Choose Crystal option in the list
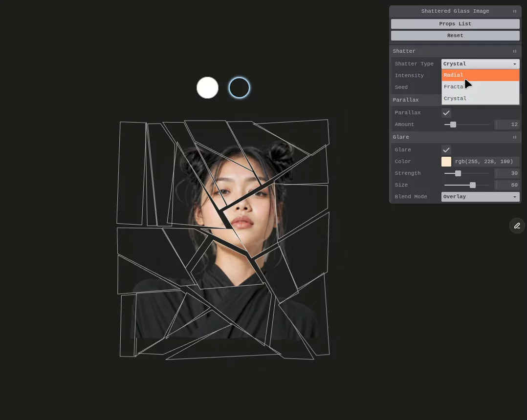This screenshot has width=527, height=420. [480, 98]
